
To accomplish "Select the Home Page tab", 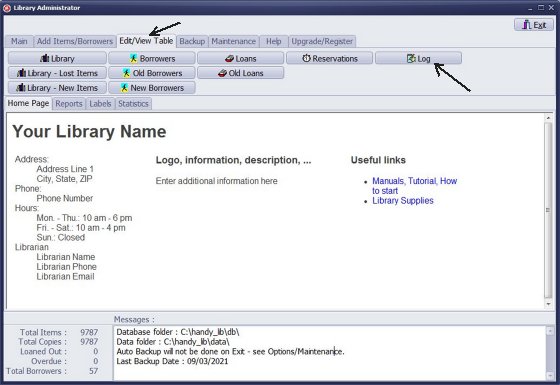I will pyautogui.click(x=28, y=103).
